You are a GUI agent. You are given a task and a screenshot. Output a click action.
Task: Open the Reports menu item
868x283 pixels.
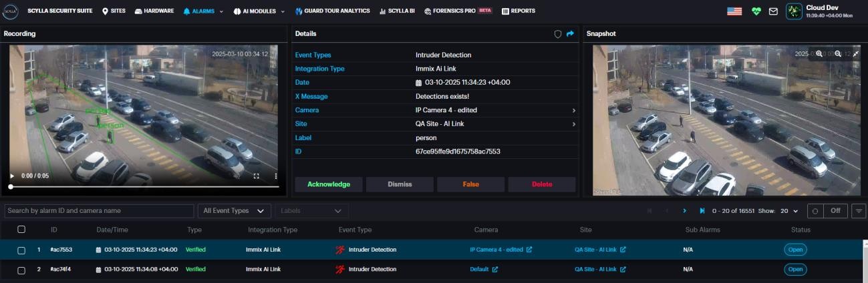[518, 11]
